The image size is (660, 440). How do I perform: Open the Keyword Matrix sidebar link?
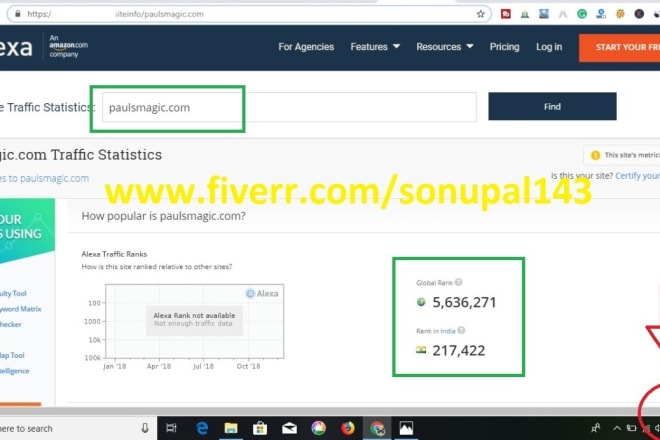(x=21, y=309)
